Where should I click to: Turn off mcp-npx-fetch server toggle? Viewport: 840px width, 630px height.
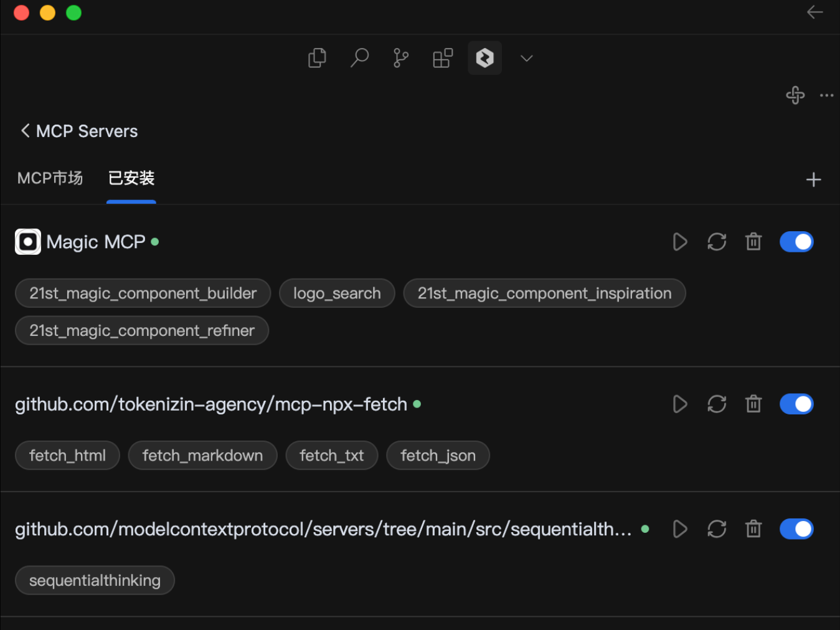pyautogui.click(x=796, y=404)
